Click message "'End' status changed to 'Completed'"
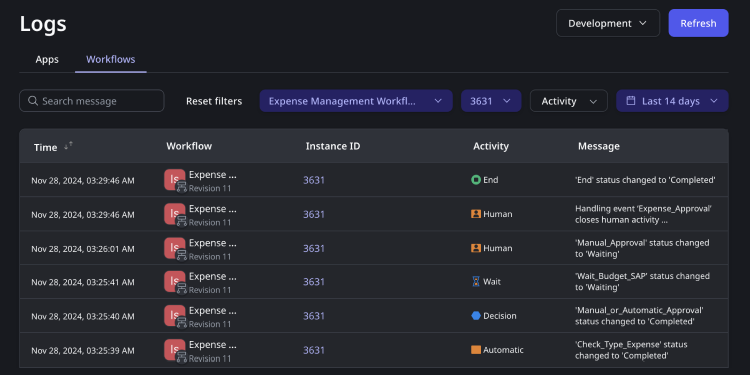This screenshot has width=750, height=375. [645, 180]
